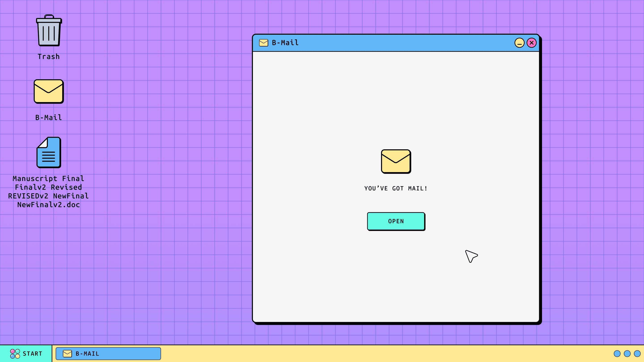Click the envelope icon in B-Mail title bar

coord(263,43)
